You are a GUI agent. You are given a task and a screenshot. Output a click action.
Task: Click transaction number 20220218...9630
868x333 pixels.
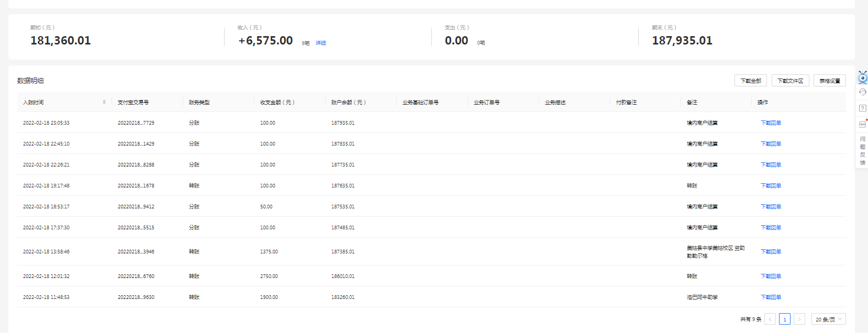(136, 297)
